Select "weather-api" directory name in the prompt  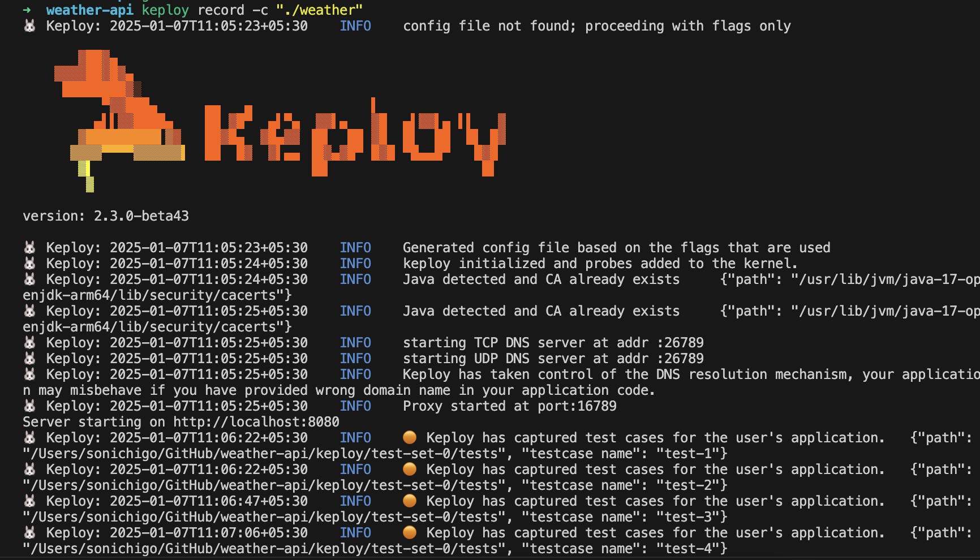(90, 10)
